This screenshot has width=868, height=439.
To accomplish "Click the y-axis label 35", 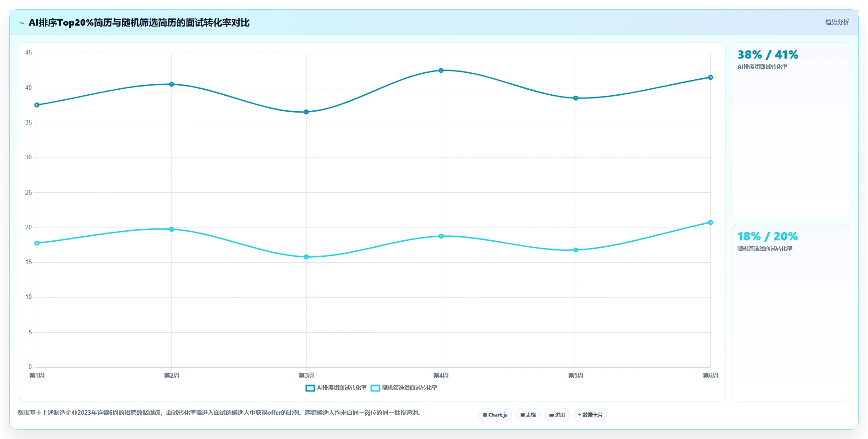I will click(28, 123).
